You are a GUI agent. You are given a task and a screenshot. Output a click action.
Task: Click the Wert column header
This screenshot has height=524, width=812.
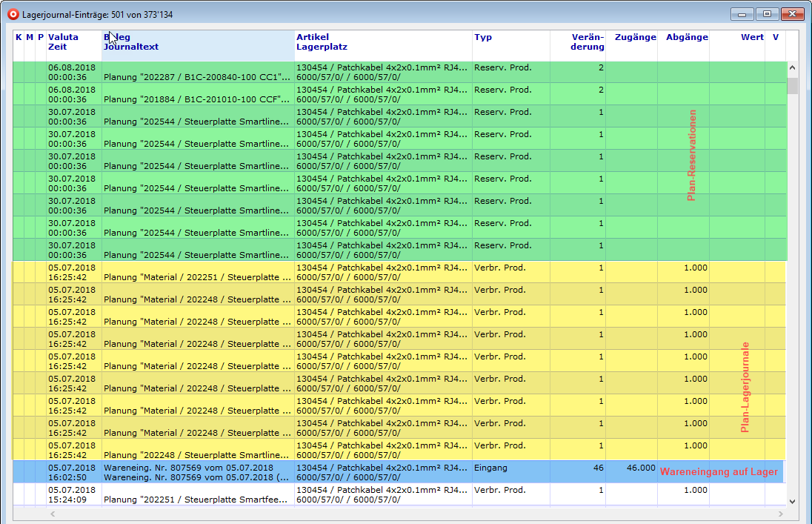point(737,38)
